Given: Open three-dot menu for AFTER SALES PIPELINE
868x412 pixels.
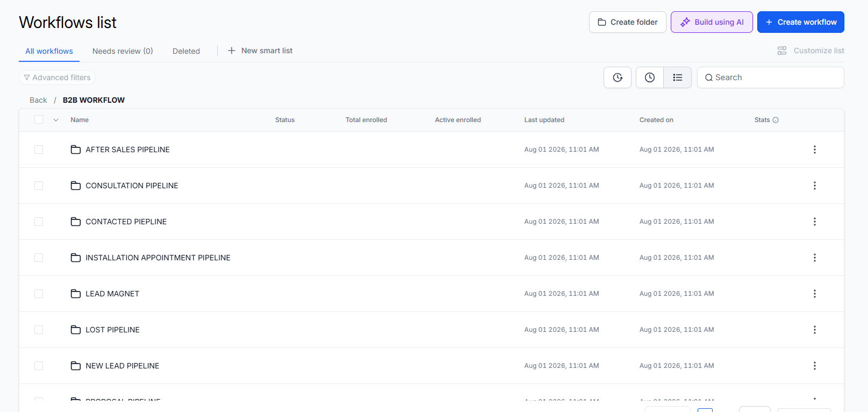Looking at the screenshot, I should click(814, 150).
